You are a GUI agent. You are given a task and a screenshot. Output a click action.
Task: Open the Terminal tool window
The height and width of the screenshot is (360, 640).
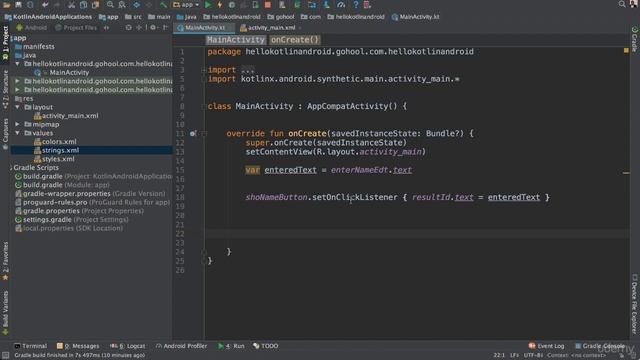pos(31,346)
